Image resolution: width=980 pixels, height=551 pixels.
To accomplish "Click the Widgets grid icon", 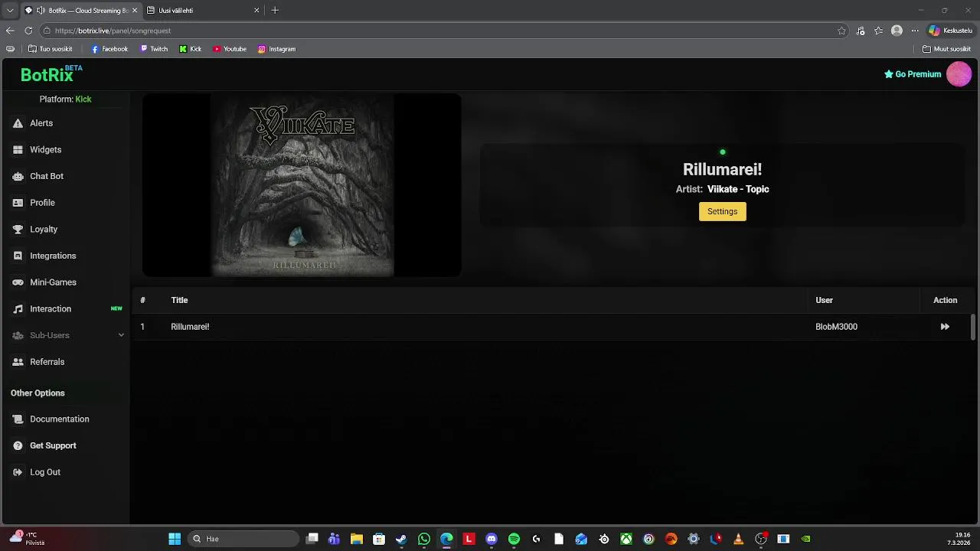I will coord(18,150).
